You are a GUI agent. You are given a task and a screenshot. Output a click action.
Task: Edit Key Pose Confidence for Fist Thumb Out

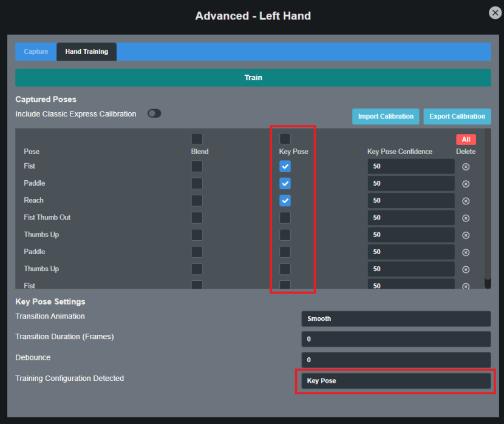click(x=411, y=218)
